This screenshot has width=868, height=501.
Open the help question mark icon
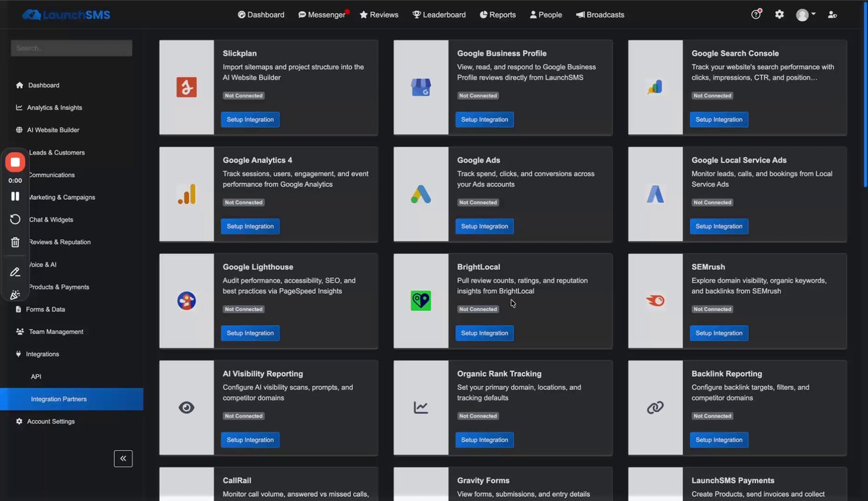(x=756, y=15)
